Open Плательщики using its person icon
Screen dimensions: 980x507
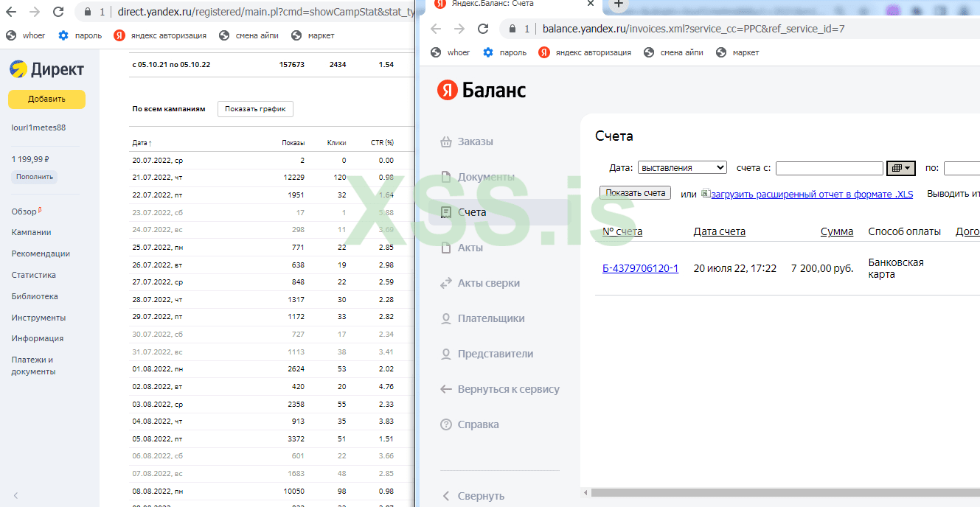point(446,318)
